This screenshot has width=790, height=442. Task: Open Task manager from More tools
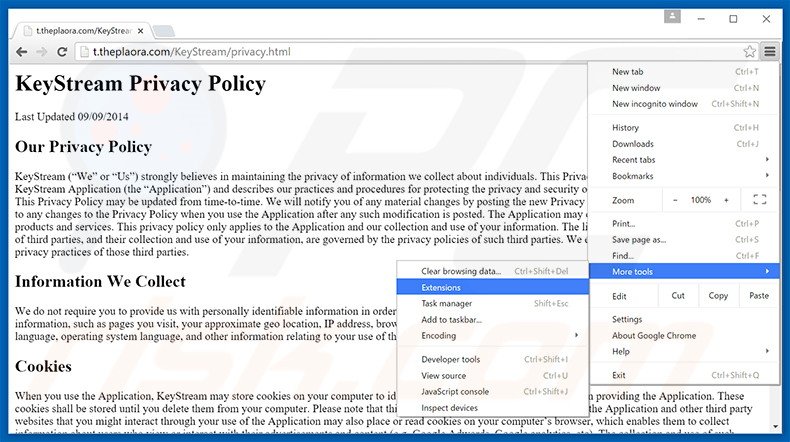493,303
